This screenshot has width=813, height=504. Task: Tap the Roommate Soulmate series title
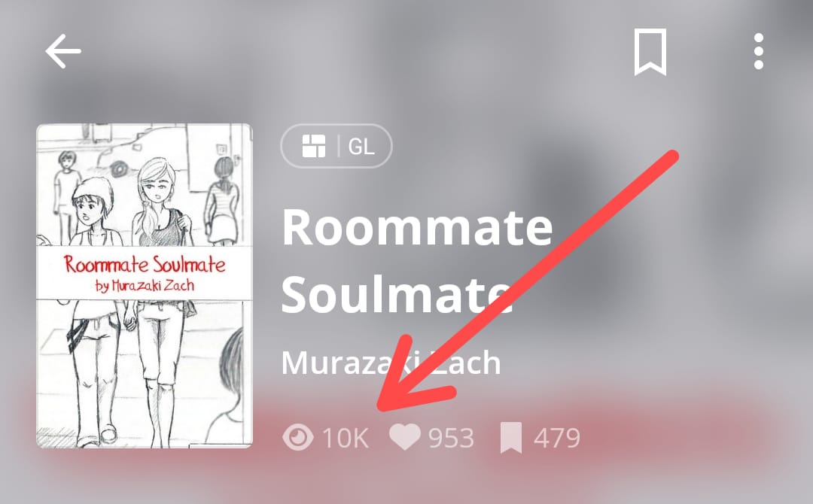pyautogui.click(x=417, y=260)
